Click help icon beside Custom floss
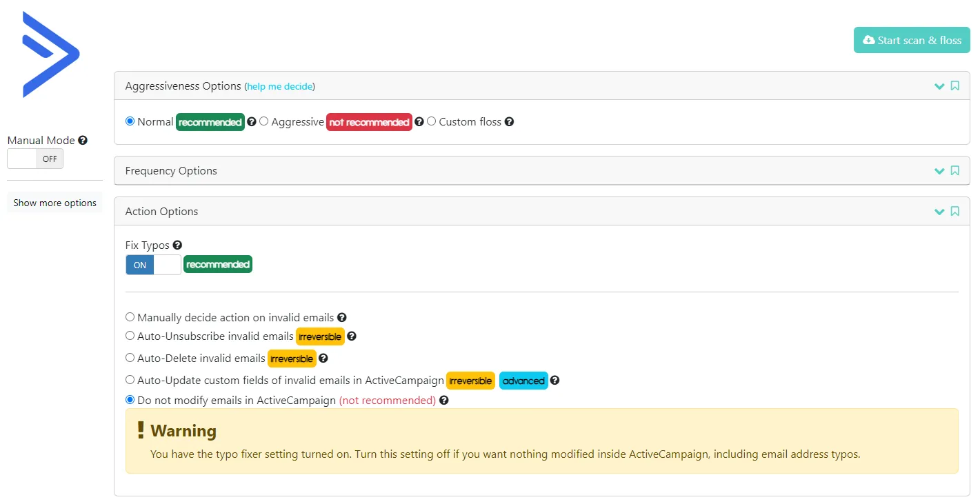Image resolution: width=980 pixels, height=504 pixels. pyautogui.click(x=509, y=121)
